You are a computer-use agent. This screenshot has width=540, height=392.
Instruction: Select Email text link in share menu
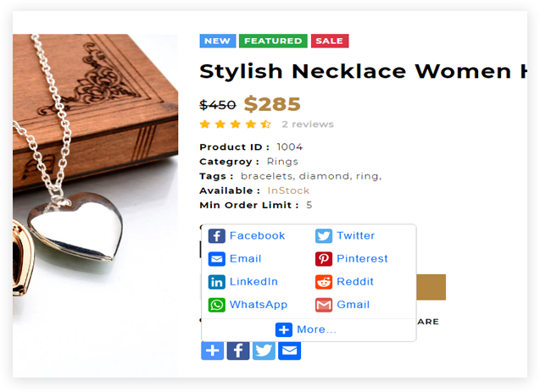click(246, 258)
